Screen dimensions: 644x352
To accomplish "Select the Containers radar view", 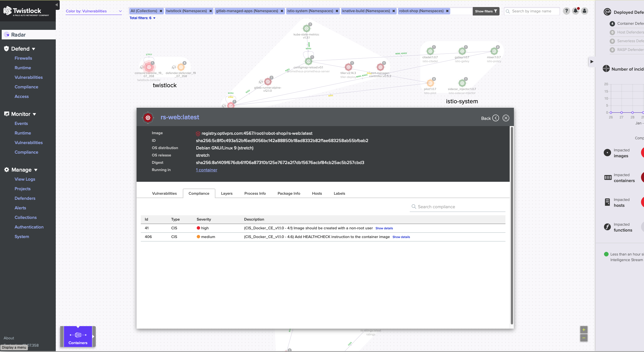I will (78, 337).
